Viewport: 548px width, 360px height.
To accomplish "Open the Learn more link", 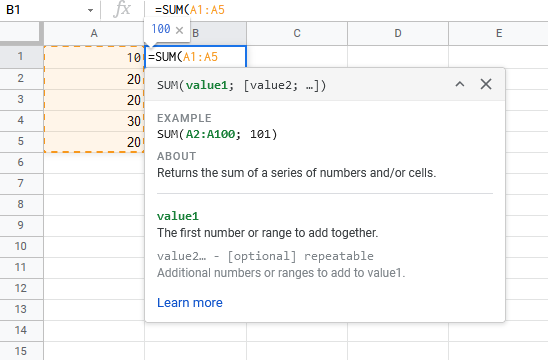I will click(190, 303).
